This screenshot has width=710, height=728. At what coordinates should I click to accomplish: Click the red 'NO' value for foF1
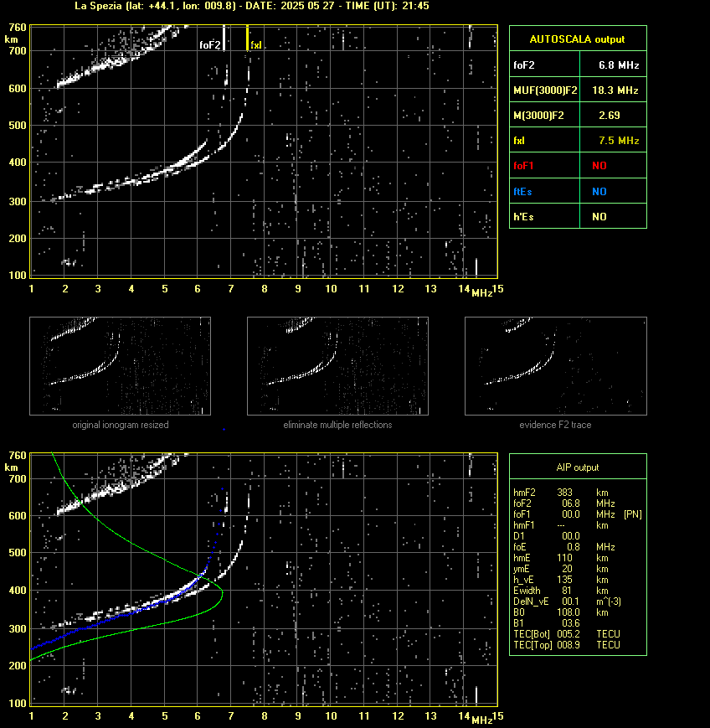click(x=599, y=166)
